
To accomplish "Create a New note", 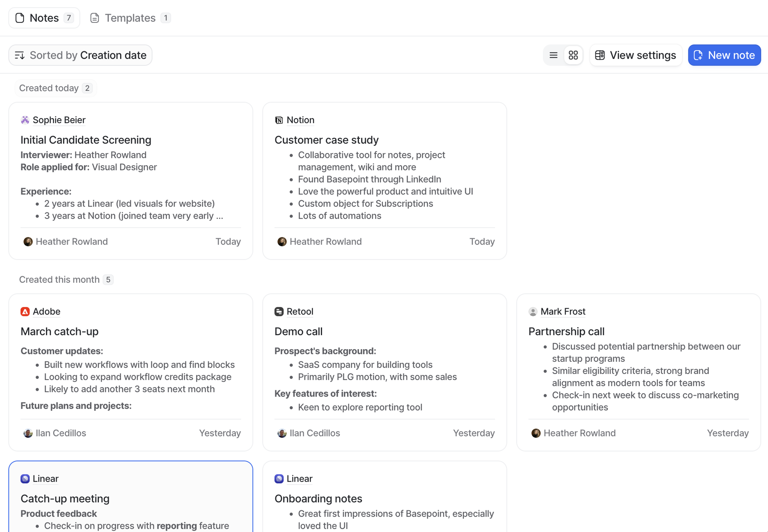I will 724,55.
